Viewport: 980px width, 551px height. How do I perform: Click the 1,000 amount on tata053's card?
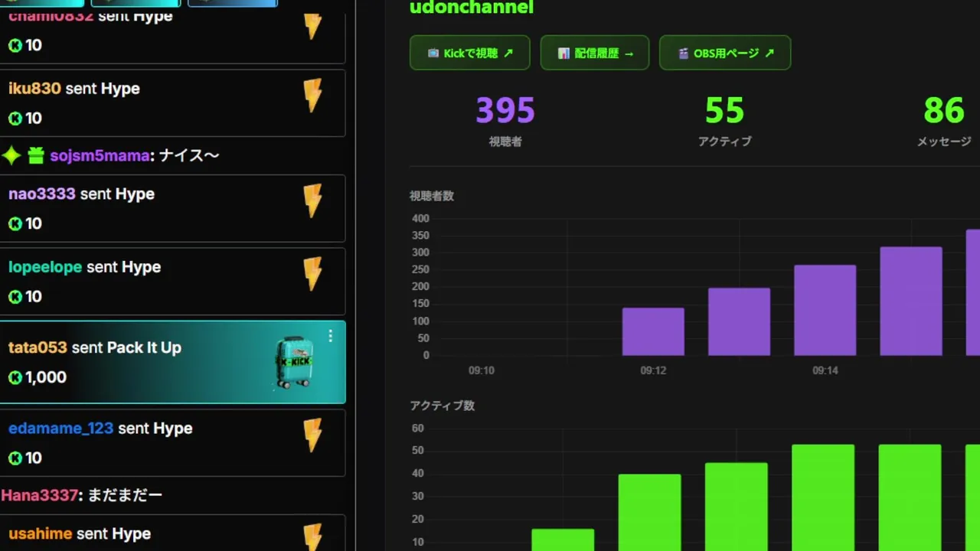(x=46, y=377)
